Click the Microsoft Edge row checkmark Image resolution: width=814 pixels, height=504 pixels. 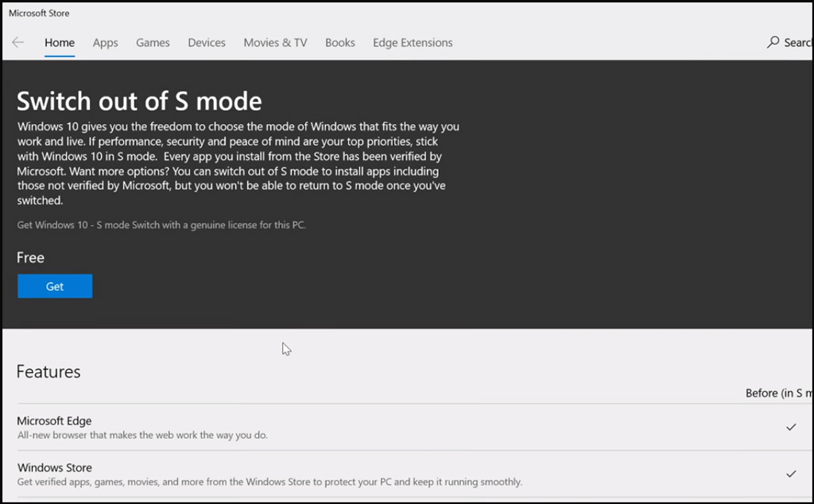[791, 427]
